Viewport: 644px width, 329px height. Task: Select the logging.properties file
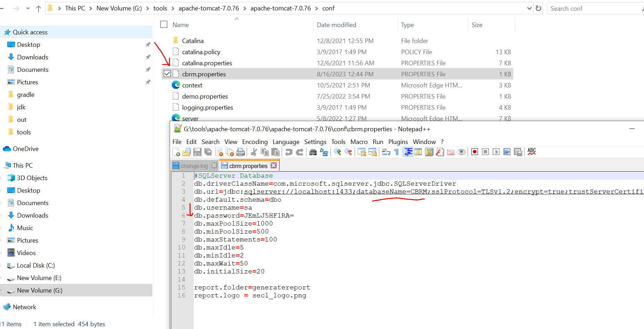pos(207,108)
